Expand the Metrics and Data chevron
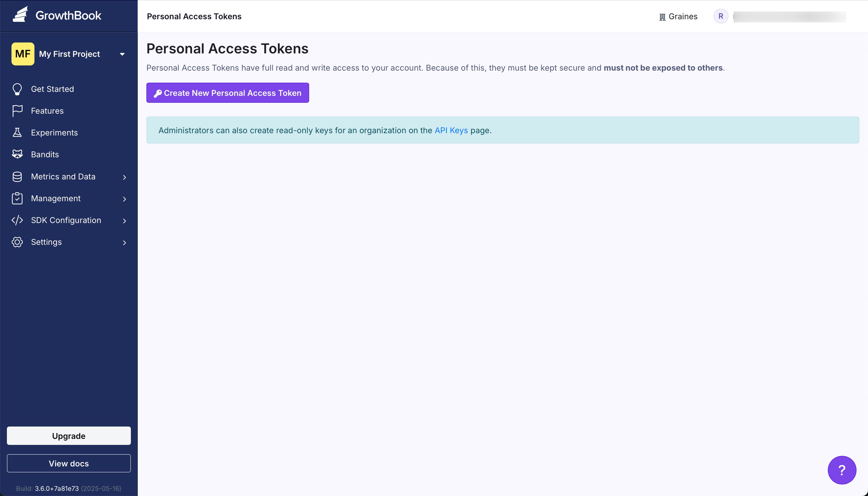This screenshot has width=868, height=496. pos(124,177)
